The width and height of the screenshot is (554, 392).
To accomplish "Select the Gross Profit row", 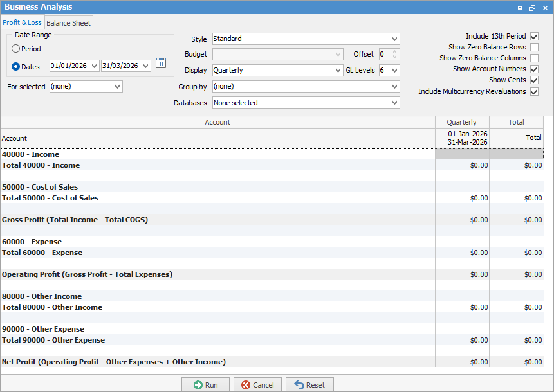I will [x=272, y=220].
